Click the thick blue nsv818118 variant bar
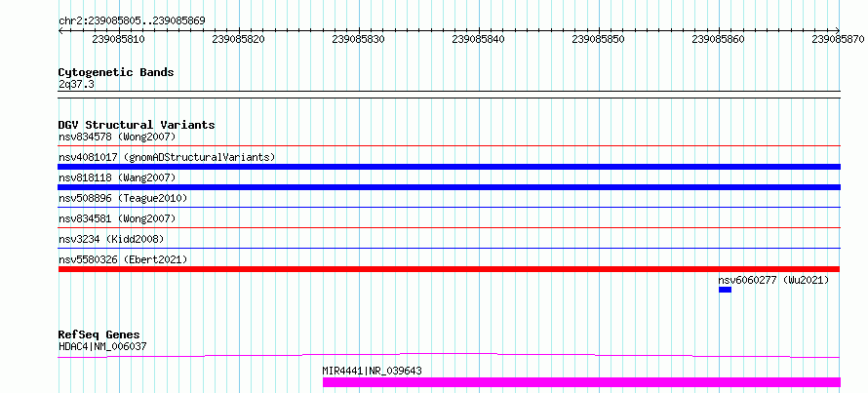Image resolution: width=868 pixels, height=393 pixels. [449, 187]
